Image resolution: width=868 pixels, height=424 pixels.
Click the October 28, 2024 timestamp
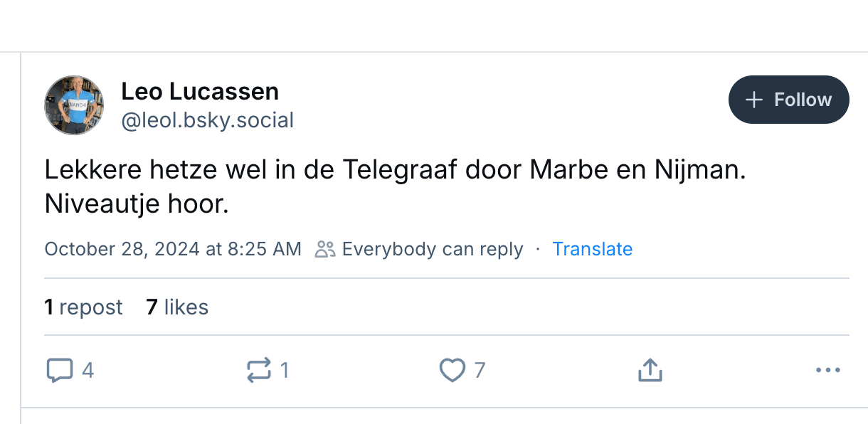pos(173,249)
